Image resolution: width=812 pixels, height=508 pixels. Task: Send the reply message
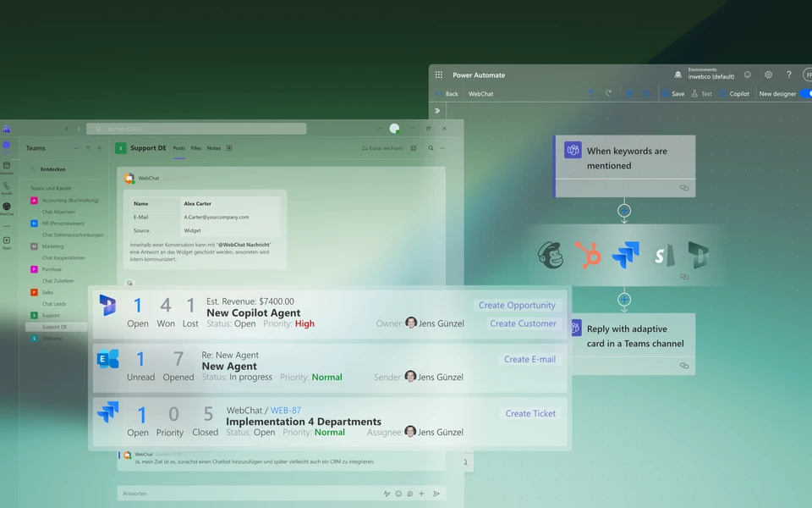[436, 494]
